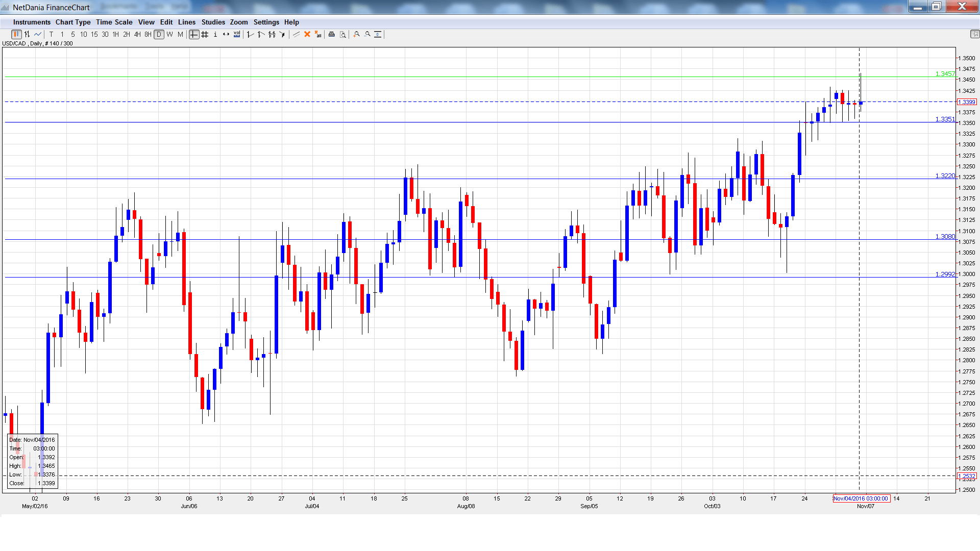Open the volume indicator tool
This screenshot has width=980, height=551.
[237, 34]
